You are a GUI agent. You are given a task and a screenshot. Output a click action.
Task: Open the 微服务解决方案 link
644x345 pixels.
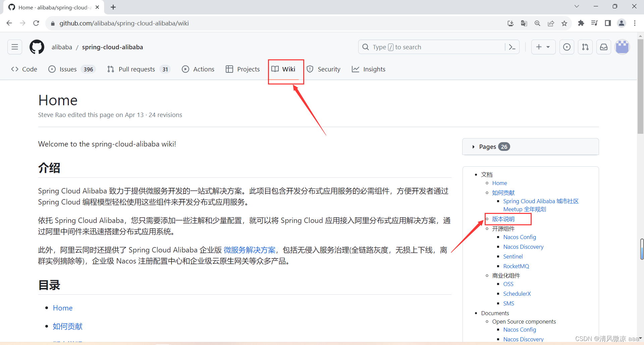[249, 250]
